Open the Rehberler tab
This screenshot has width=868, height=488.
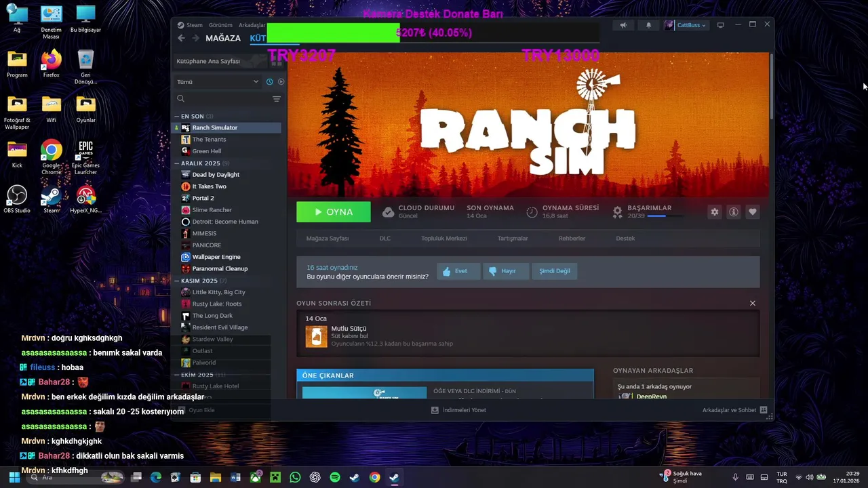point(572,239)
